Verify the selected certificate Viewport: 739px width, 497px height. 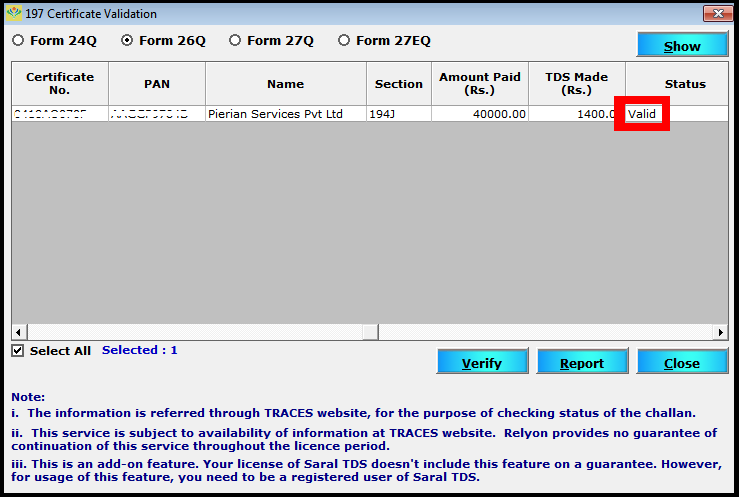pos(482,361)
